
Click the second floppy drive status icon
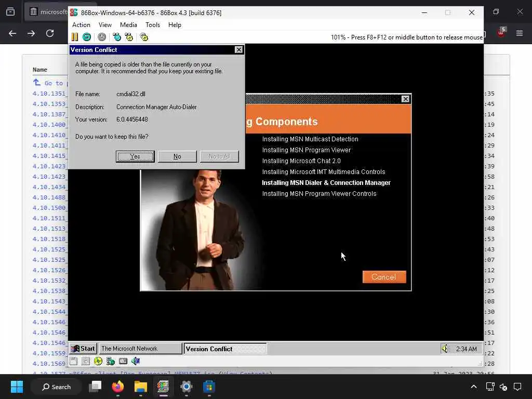coord(86,362)
